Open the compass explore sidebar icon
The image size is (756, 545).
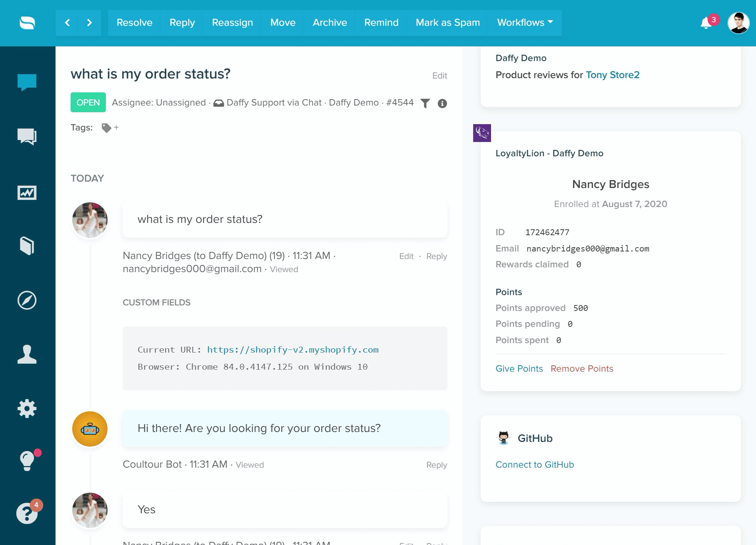pyautogui.click(x=27, y=300)
